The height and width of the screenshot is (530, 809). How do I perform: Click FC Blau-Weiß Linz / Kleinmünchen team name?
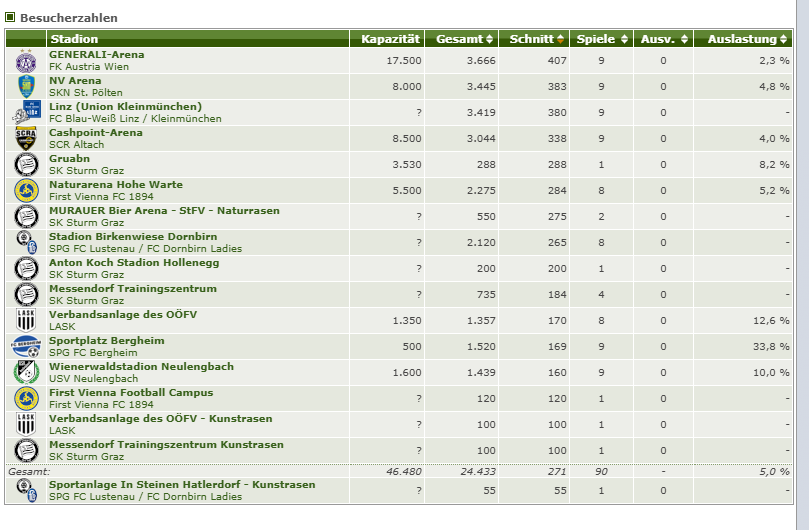(x=135, y=119)
